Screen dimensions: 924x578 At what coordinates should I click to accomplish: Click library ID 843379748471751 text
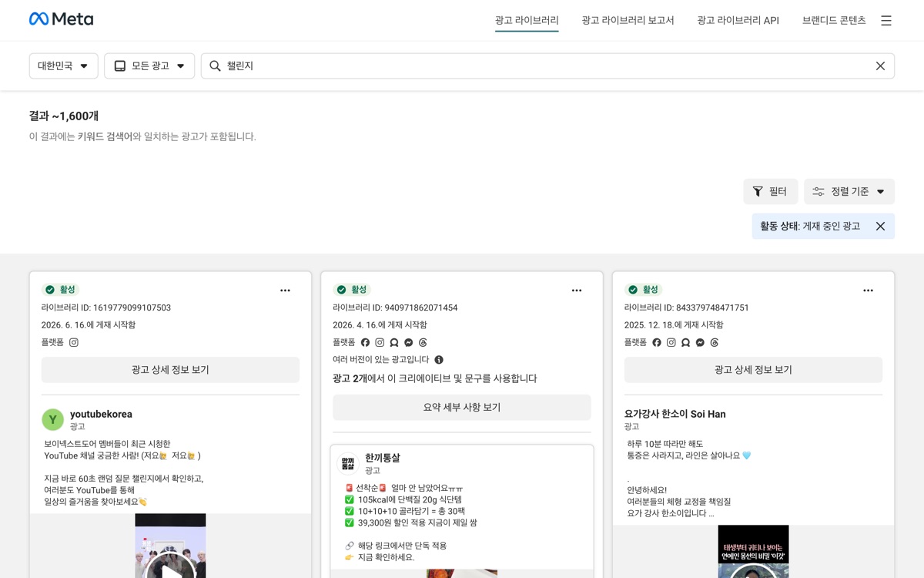[687, 307]
